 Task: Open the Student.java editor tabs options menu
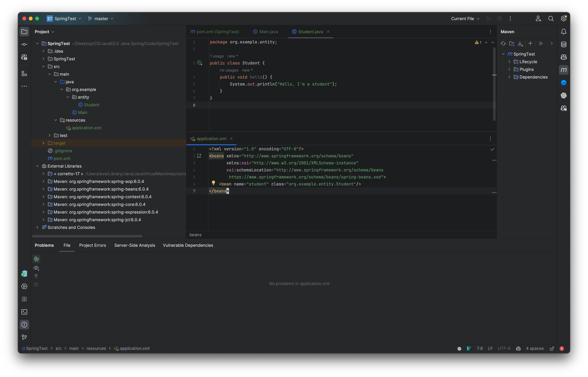pyautogui.click(x=491, y=32)
